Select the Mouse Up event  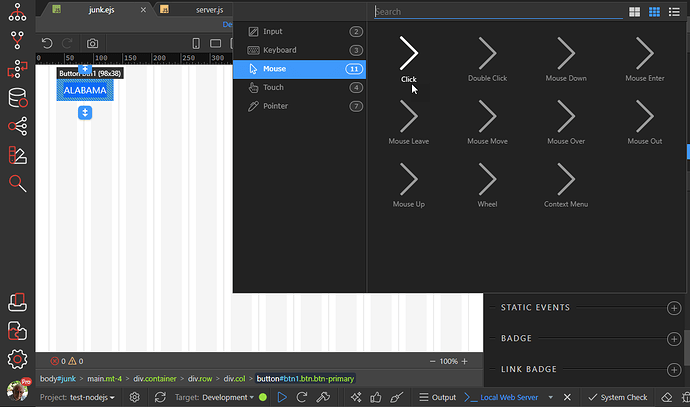408,186
